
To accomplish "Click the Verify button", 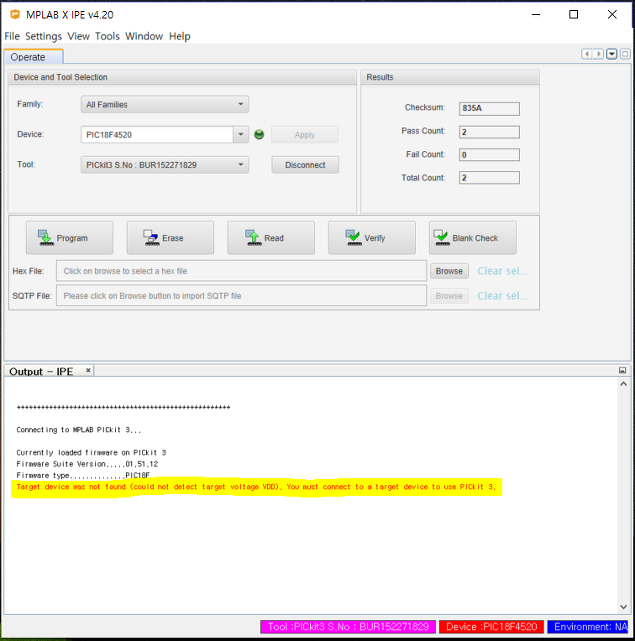I will tap(372, 238).
